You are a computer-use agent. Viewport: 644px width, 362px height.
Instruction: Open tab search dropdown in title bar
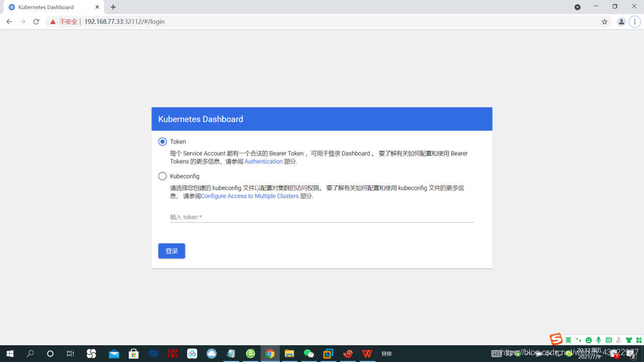point(577,7)
